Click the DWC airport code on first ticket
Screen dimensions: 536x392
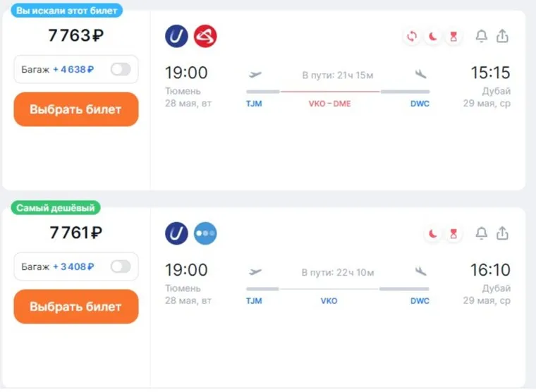[420, 104]
